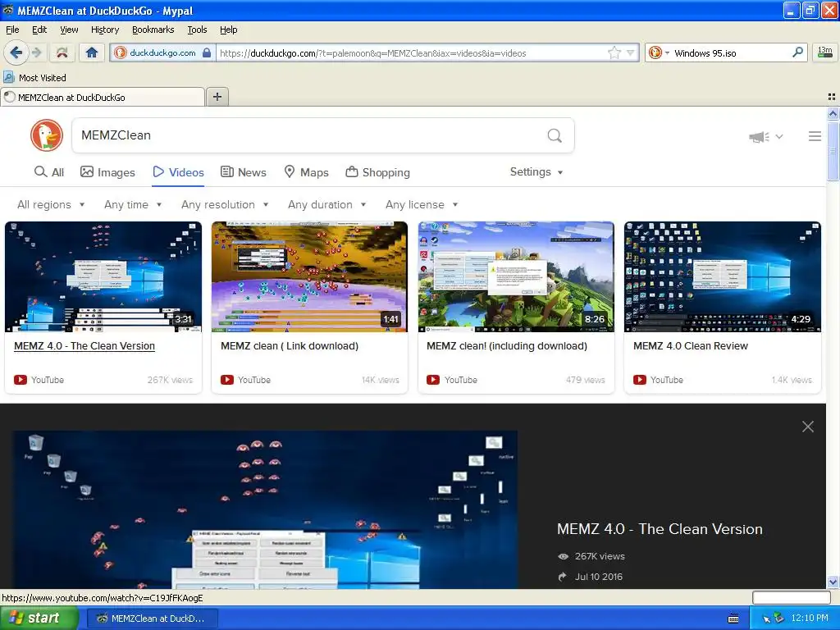Open the DuckDuckGo hamburger menu

coord(815,136)
